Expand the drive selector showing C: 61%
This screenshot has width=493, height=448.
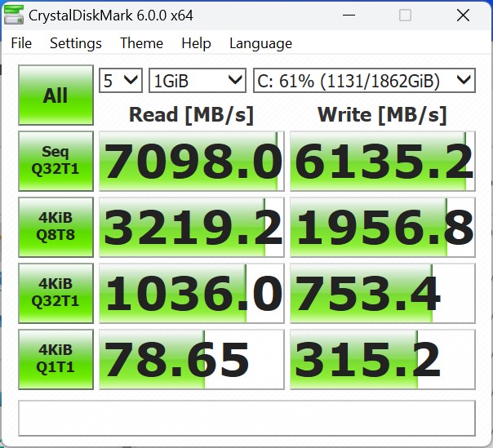364,81
